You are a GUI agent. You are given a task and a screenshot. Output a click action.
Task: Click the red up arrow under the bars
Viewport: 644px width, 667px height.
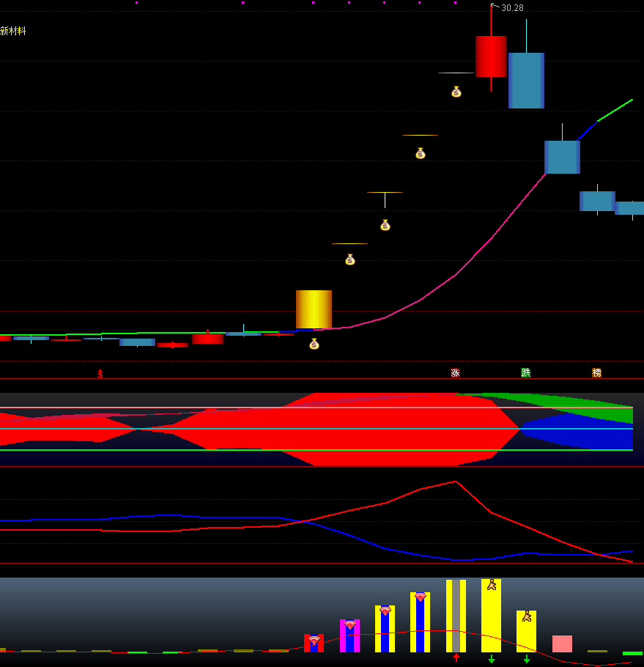456,658
